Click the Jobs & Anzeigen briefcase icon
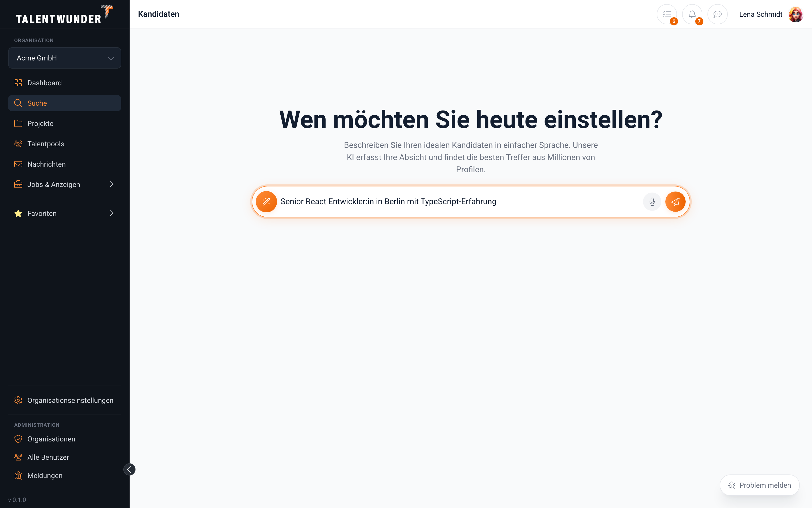This screenshot has height=508, width=812. click(x=18, y=184)
